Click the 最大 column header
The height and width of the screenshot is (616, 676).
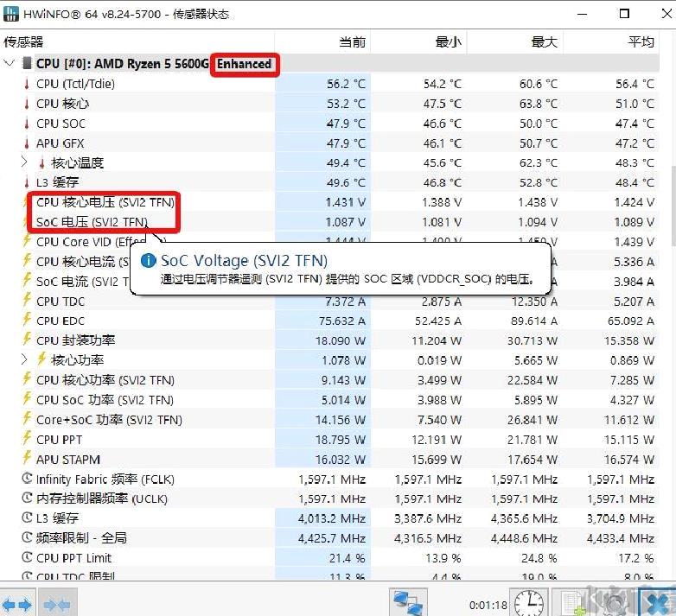click(x=514, y=41)
